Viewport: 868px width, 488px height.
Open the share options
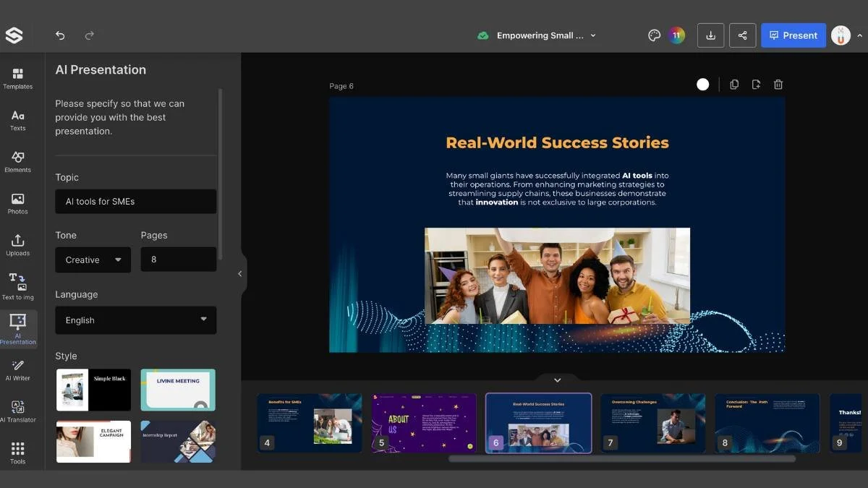pyautogui.click(x=743, y=35)
